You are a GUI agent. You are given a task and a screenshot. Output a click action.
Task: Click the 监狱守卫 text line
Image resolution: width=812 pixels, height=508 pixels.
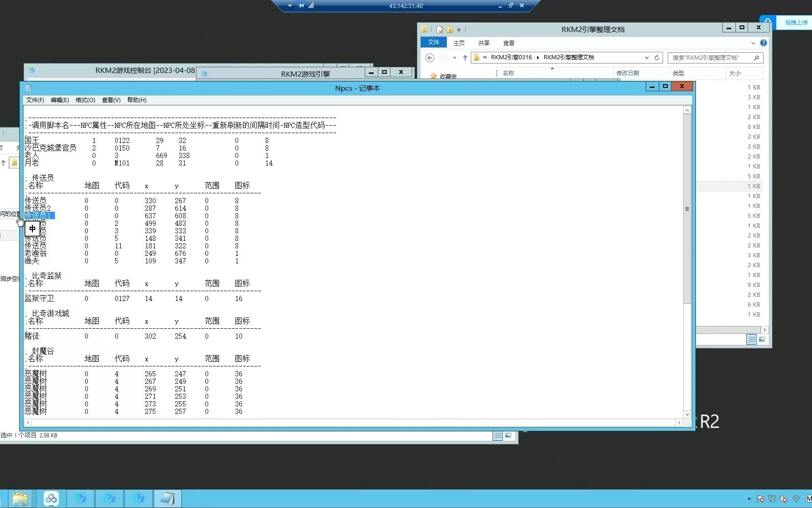click(39, 298)
